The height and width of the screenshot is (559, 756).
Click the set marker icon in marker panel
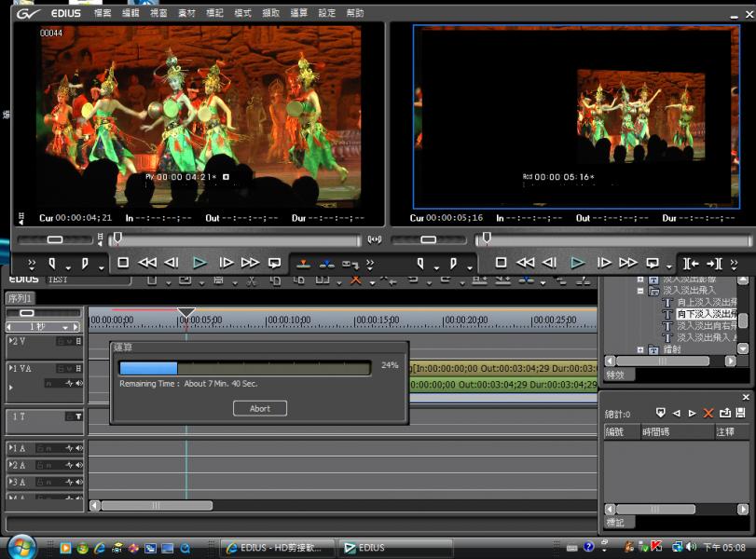point(660,413)
